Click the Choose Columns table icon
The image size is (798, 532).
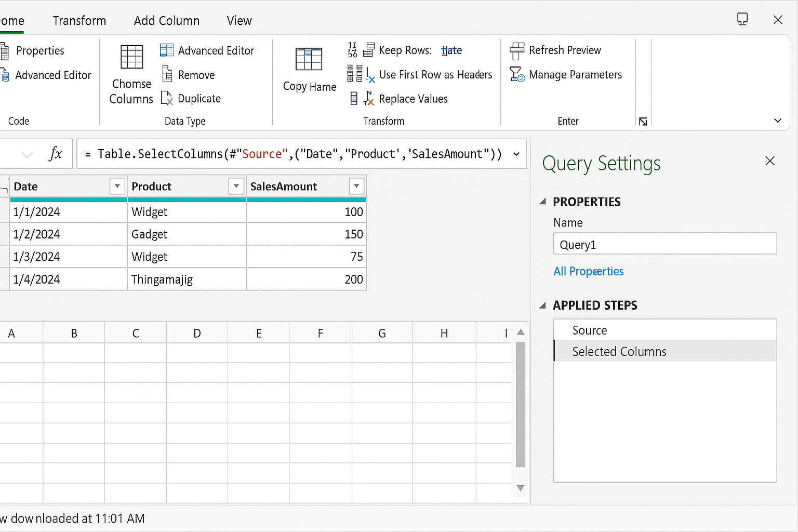click(x=132, y=57)
